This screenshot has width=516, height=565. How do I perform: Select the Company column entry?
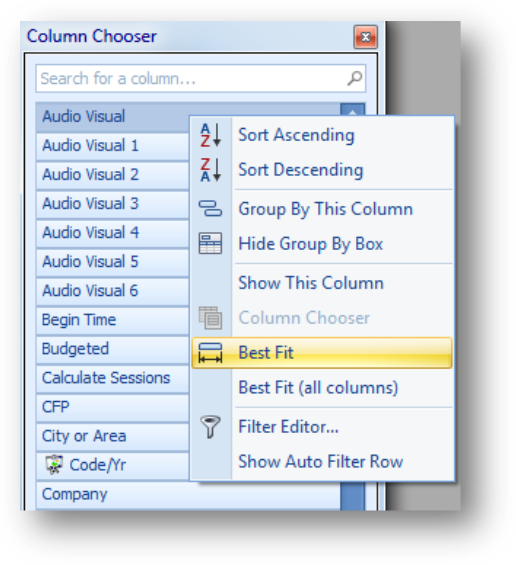[x=188, y=494]
